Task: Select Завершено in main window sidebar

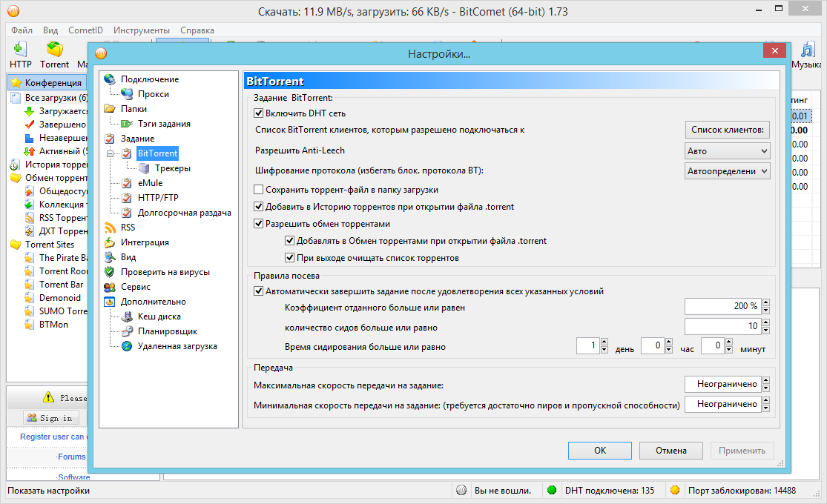Action: coord(62,125)
